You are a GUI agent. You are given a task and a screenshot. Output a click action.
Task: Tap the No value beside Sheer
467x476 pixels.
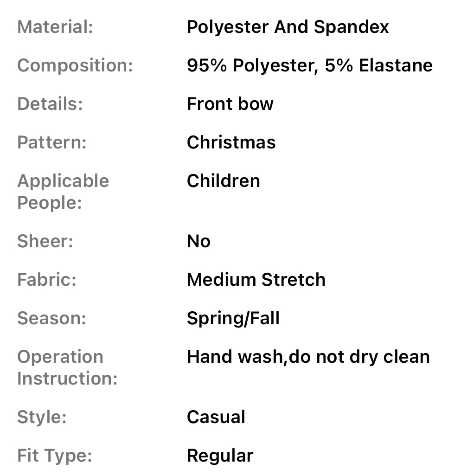coord(198,241)
